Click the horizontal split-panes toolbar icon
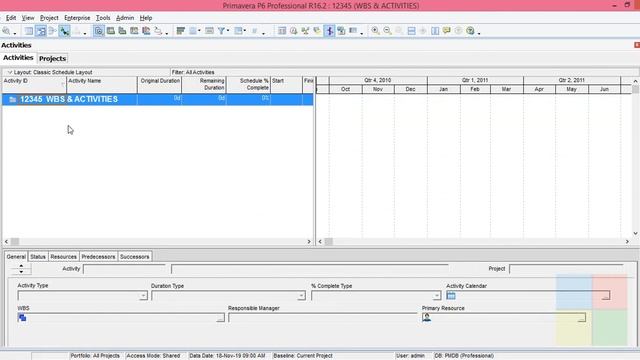Image resolution: width=640 pixels, height=360 pixels. coord(411,31)
